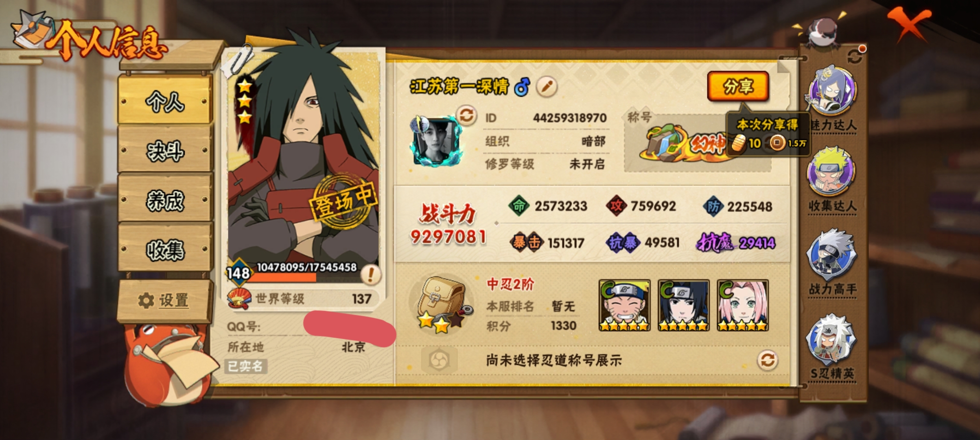The height and width of the screenshot is (440, 980).
Task: Switch to the 个人 tab
Action: pos(166,100)
